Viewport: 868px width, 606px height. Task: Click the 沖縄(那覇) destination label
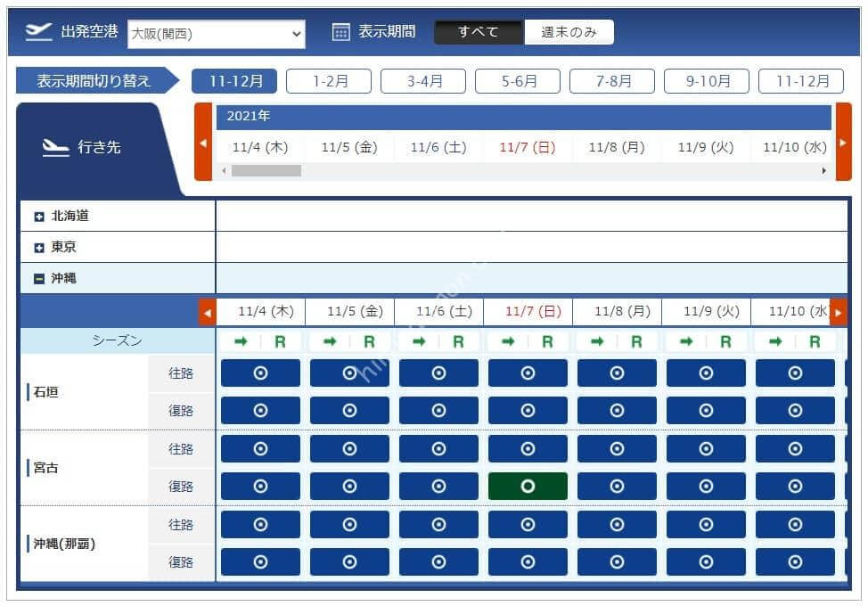[64, 544]
